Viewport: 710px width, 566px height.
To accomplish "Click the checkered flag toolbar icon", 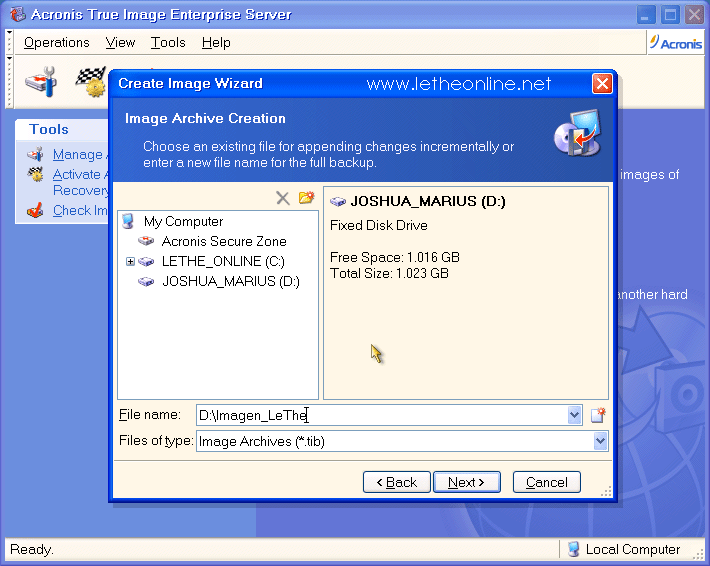I will pos(92,80).
